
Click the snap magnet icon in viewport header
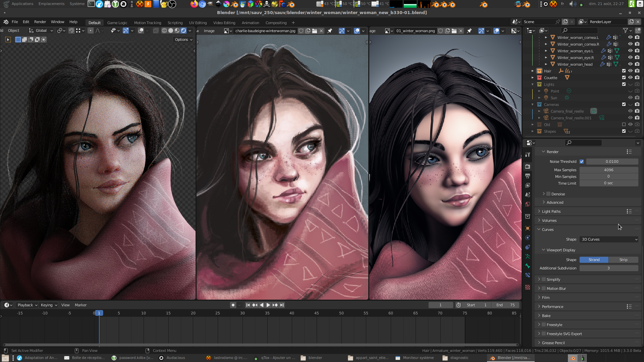71,31
